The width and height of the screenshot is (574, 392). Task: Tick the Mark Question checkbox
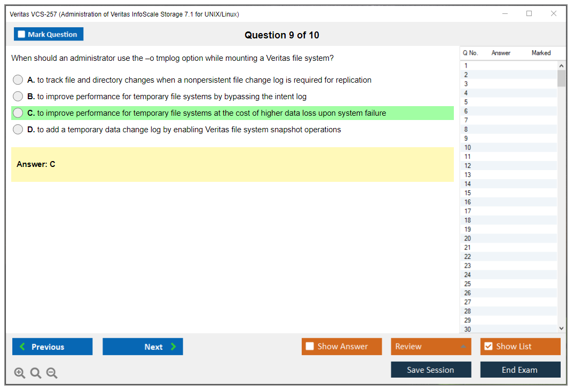(x=22, y=35)
